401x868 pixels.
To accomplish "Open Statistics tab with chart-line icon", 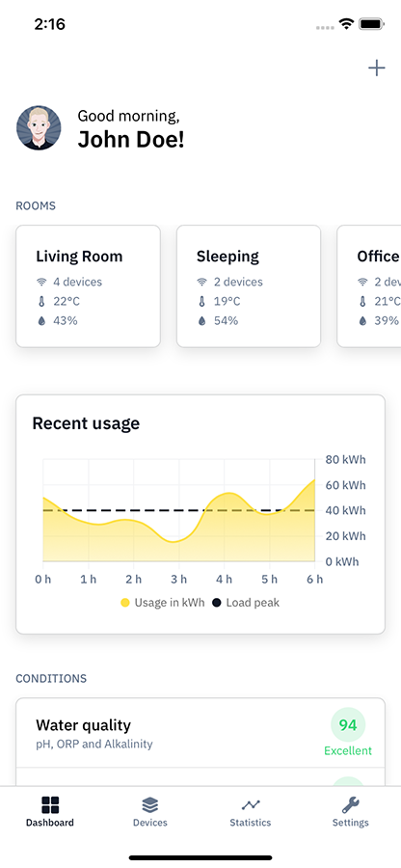I will (251, 811).
